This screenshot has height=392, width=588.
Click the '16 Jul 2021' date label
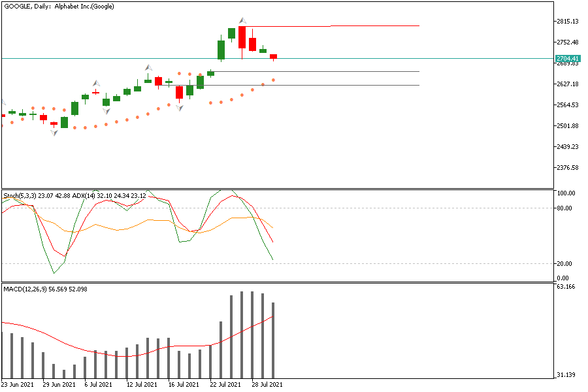[x=184, y=385]
